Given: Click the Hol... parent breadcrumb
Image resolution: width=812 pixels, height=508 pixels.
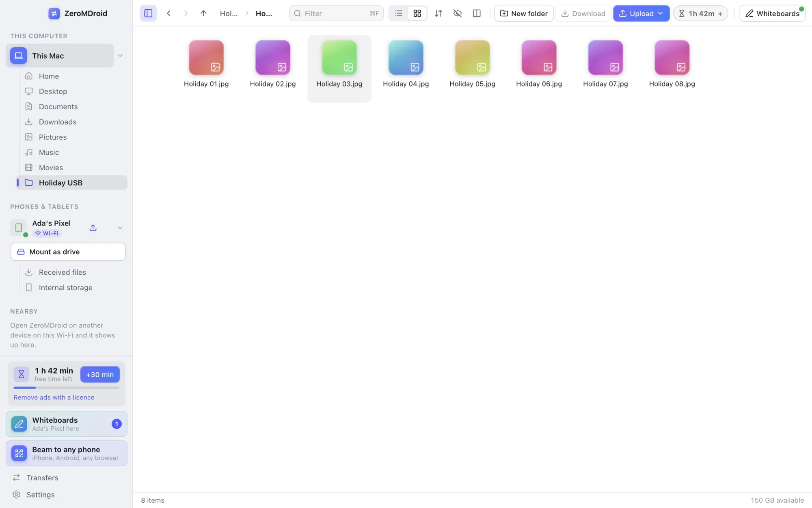Looking at the screenshot, I should (x=229, y=13).
